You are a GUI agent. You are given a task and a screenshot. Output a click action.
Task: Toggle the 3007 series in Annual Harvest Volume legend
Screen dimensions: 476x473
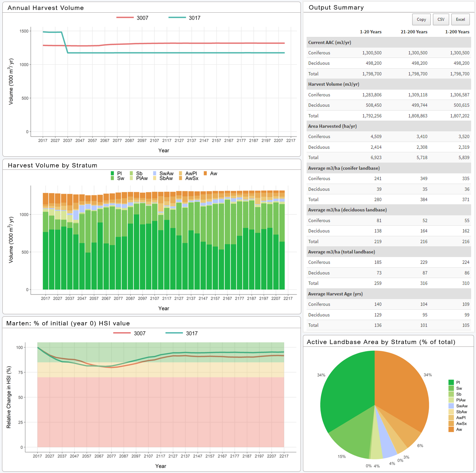tap(133, 18)
